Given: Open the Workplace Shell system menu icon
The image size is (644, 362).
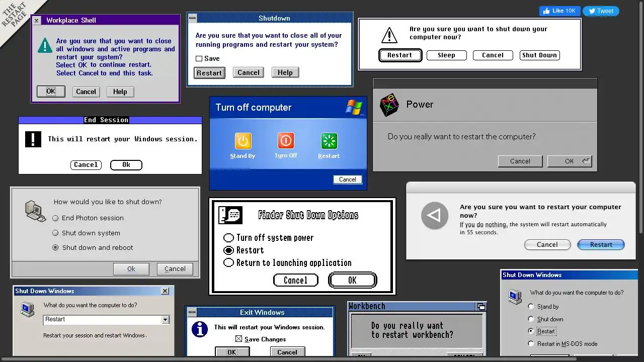Looking at the screenshot, I should click(x=36, y=20).
